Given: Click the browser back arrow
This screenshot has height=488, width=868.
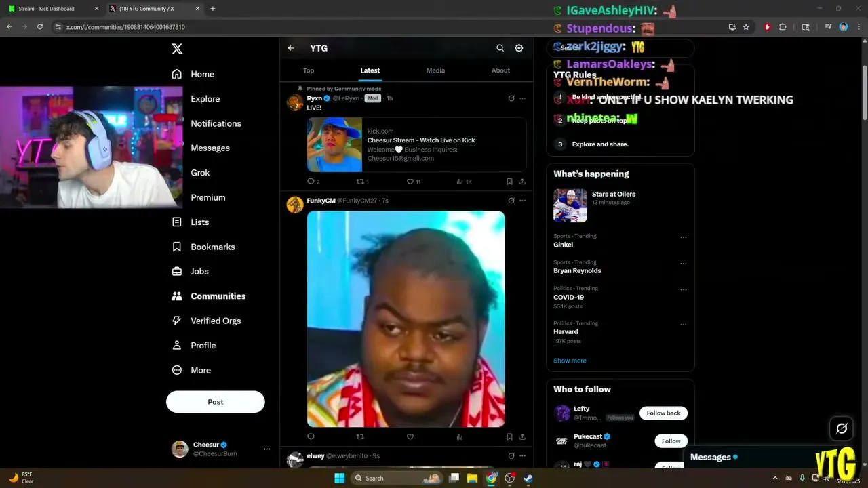Looking at the screenshot, I should tap(9, 27).
